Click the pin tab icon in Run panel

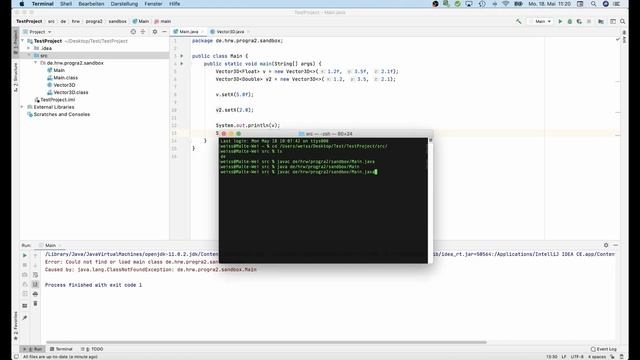pos(24,318)
